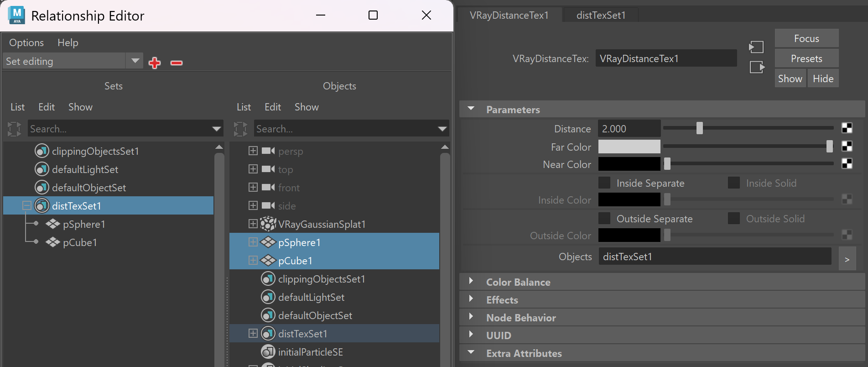This screenshot has width=868, height=367.
Task: Expand distTexSet1 in the Objects list
Action: pos(253,333)
